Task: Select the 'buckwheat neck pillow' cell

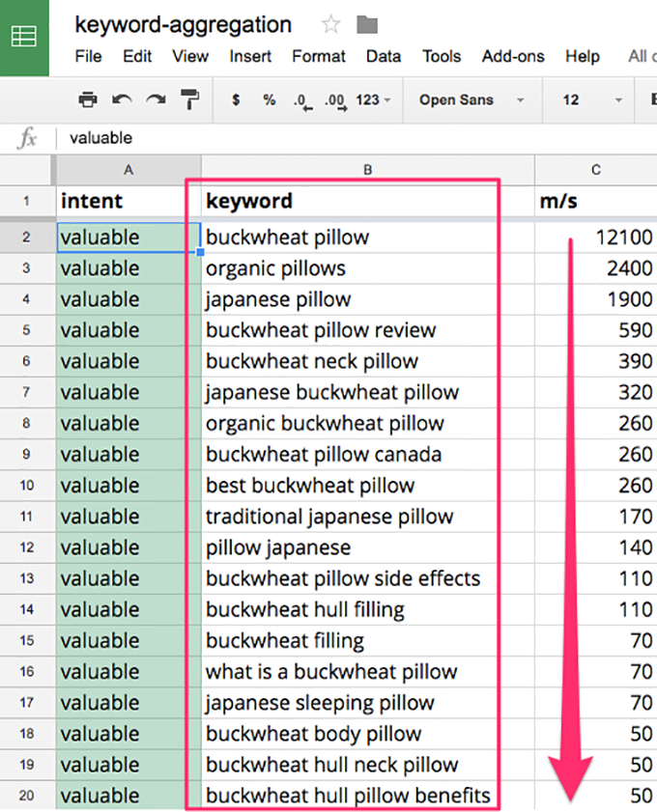Action: click(x=367, y=361)
